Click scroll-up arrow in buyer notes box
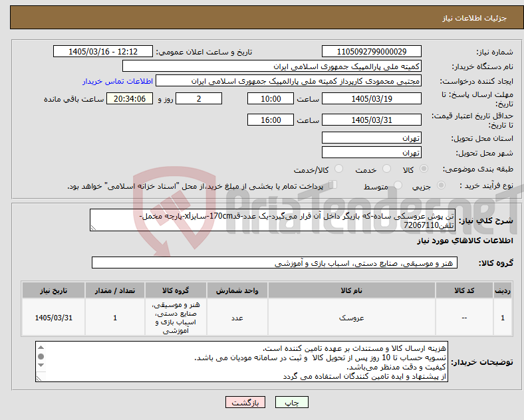 coord(41,348)
